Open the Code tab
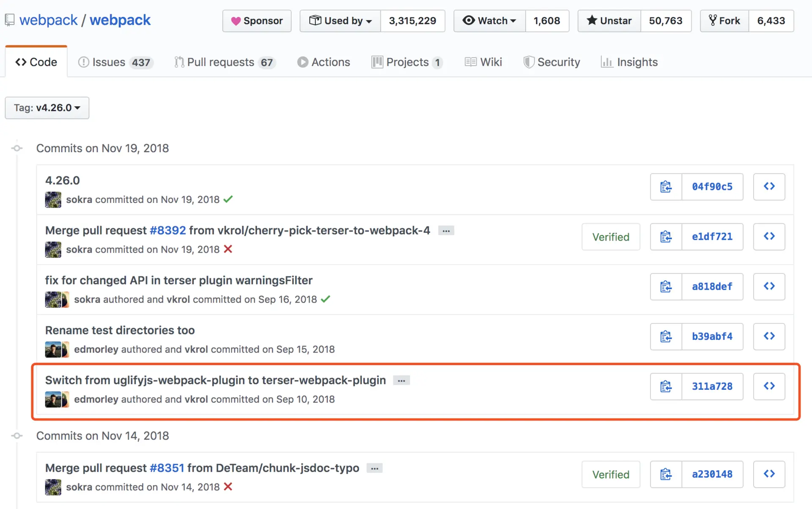The width and height of the screenshot is (812, 509). (36, 62)
